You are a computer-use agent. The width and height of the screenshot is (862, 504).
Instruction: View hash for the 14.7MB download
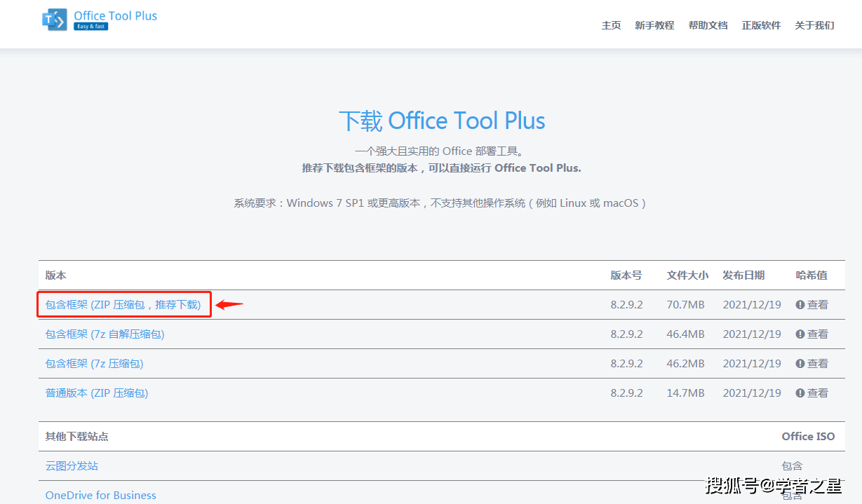click(x=812, y=393)
